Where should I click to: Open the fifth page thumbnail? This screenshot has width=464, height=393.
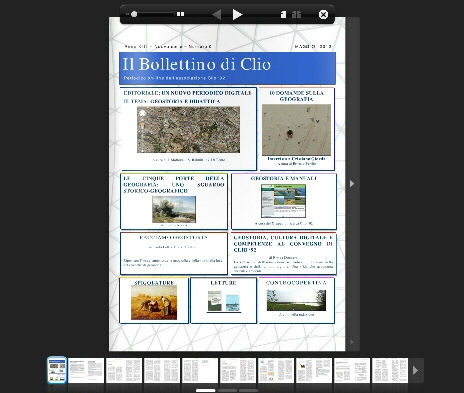click(x=200, y=370)
